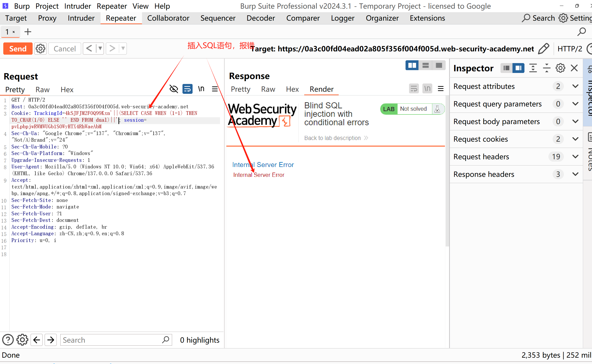Open the previous request history dropdown arrow

click(100, 49)
